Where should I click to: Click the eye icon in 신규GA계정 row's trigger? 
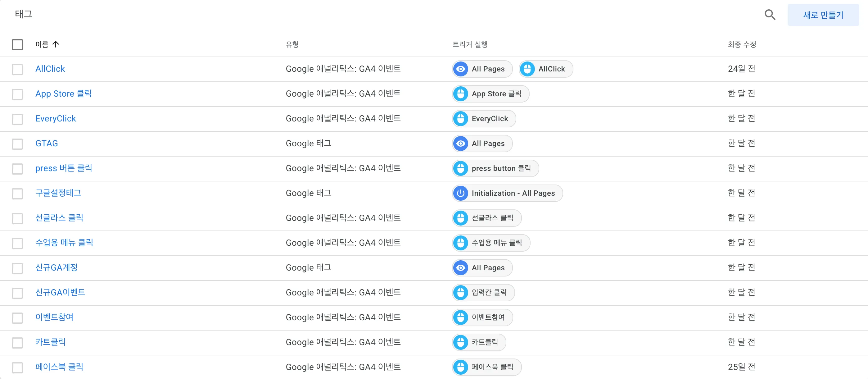461,268
